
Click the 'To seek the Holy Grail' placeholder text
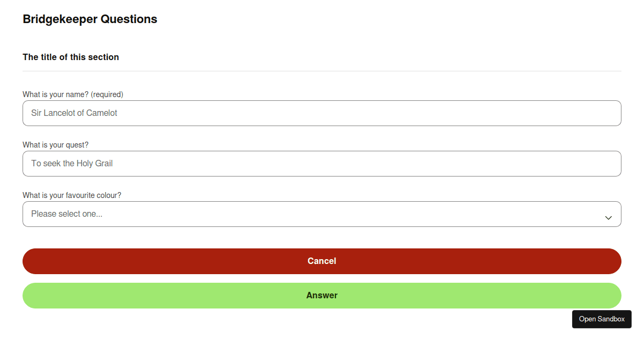point(72,164)
